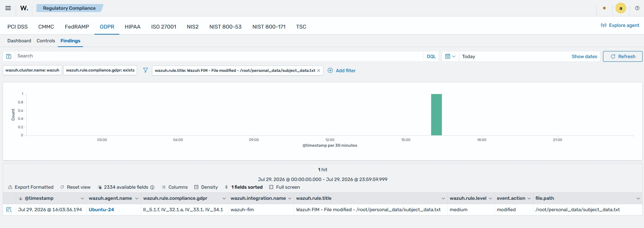
Task: Expand file.path column options
Action: pos(638,198)
